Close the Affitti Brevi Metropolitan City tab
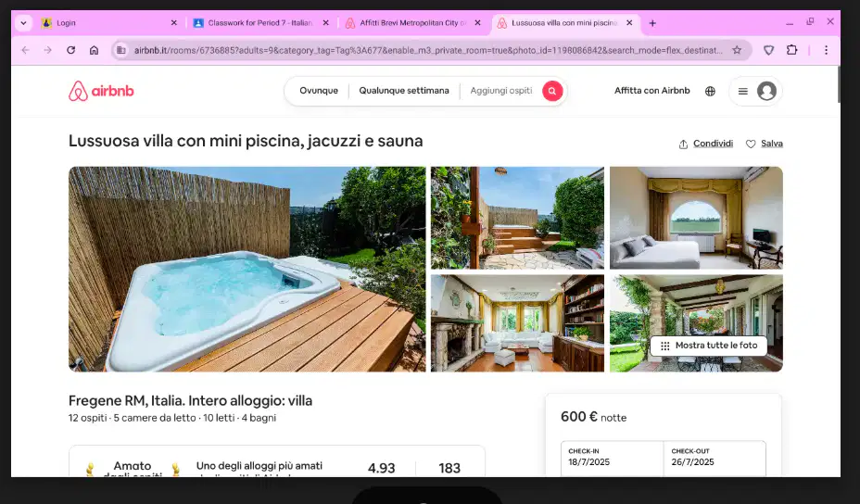 click(x=477, y=23)
